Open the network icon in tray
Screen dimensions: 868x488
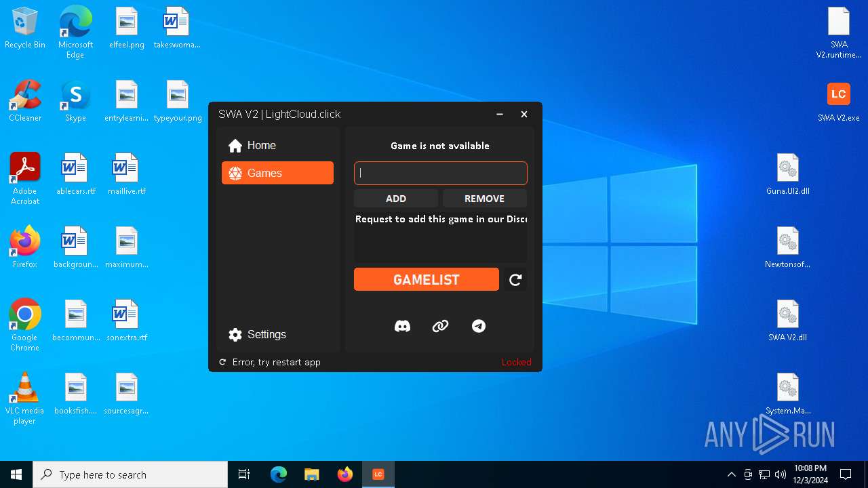click(x=764, y=474)
